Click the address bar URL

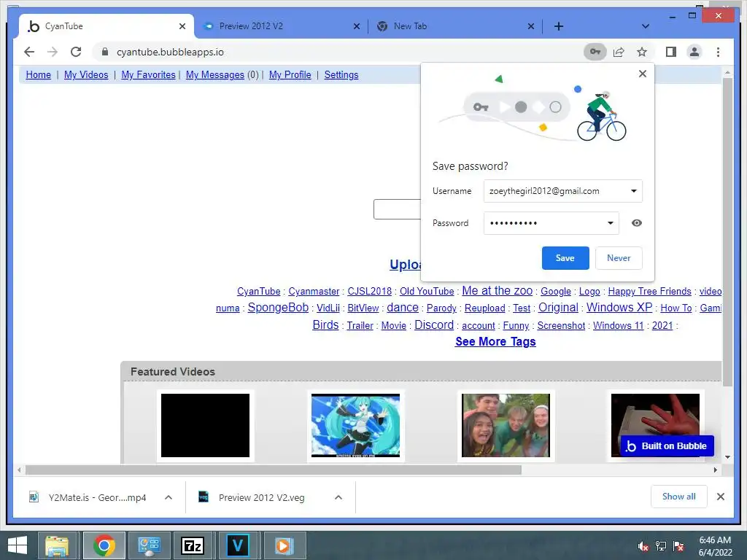click(170, 52)
